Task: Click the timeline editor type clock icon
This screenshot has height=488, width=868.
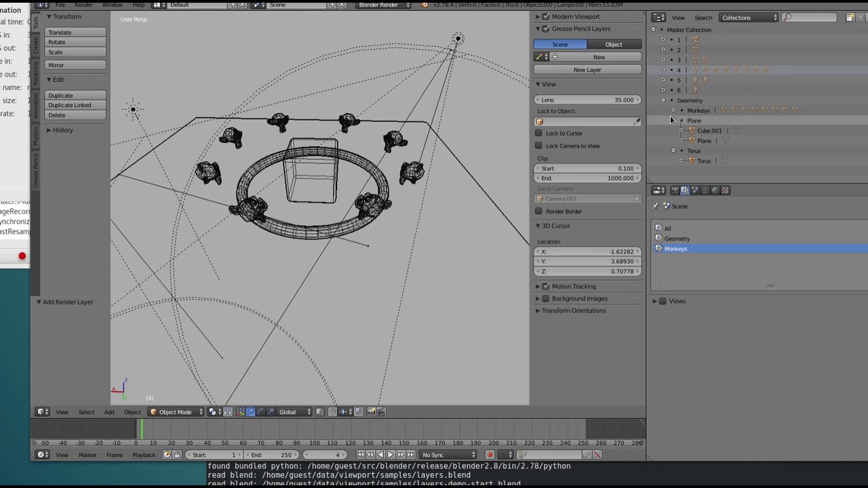Action: tap(42, 455)
